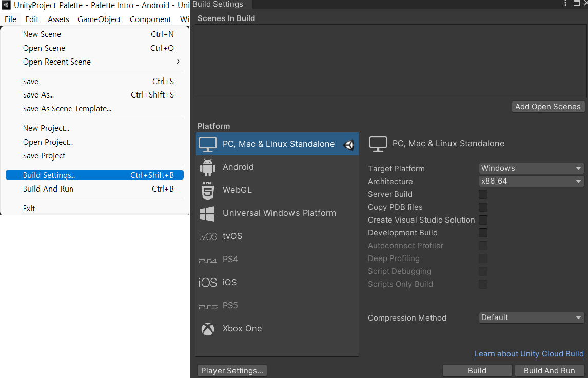The height and width of the screenshot is (378, 588).
Task: Open the Assets menu
Action: coord(58,19)
